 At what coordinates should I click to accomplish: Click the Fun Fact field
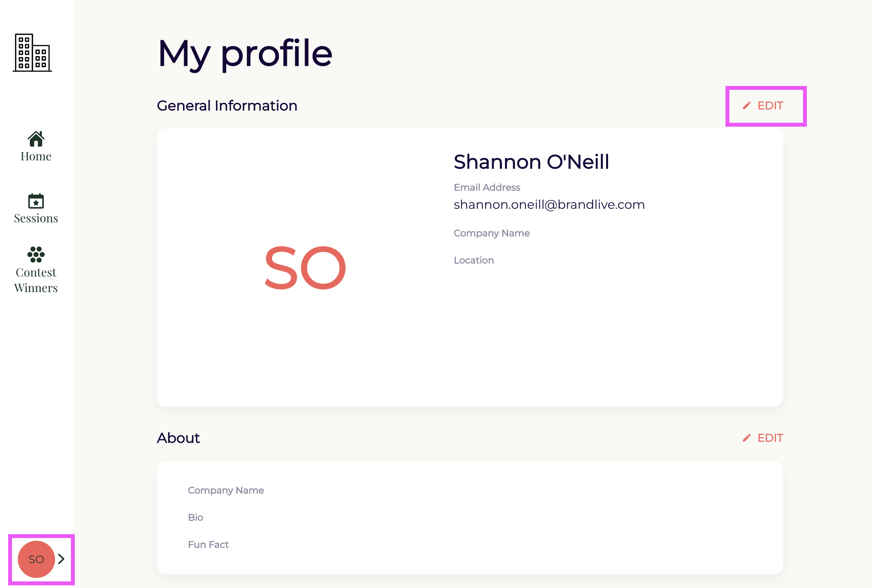coord(208,545)
